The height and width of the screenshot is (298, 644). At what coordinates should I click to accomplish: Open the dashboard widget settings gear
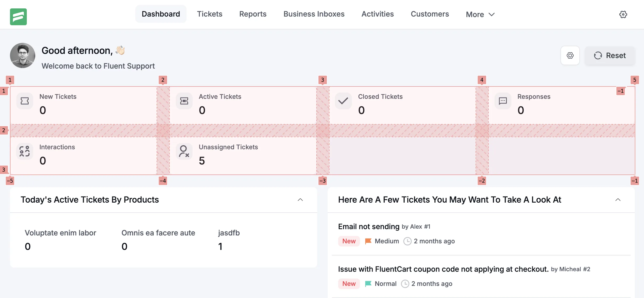[570, 55]
